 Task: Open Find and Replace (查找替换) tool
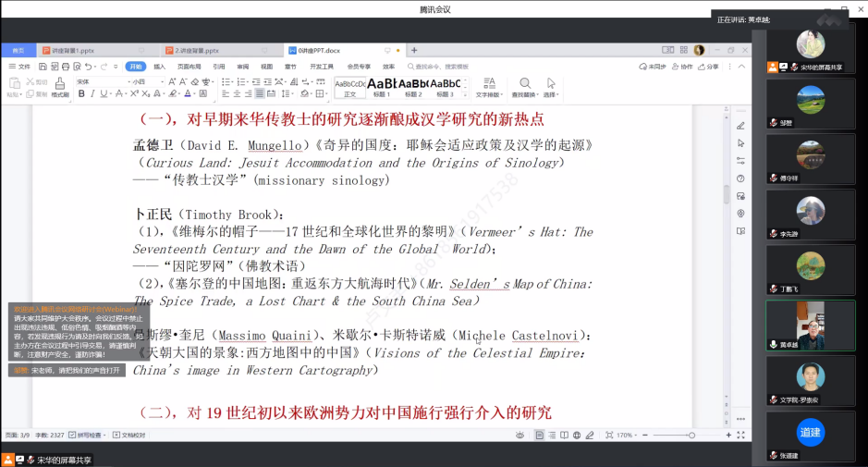coord(525,85)
